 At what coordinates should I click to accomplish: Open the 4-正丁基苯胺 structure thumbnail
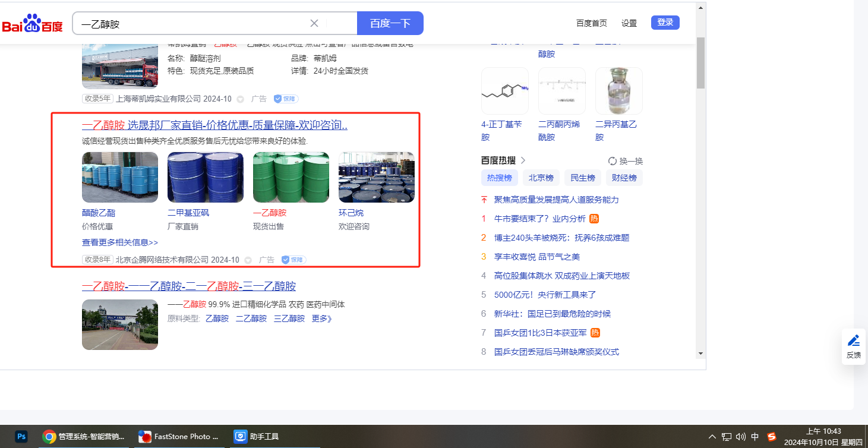[x=505, y=91]
